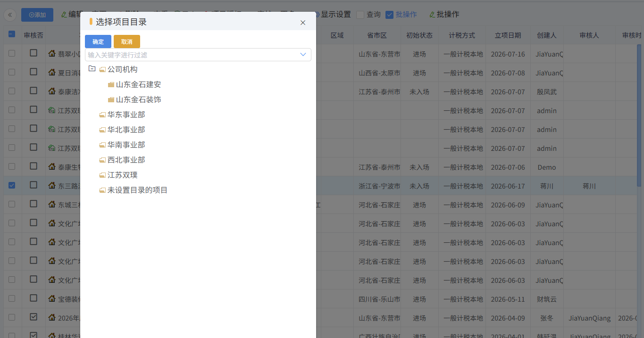Click the 省市区 column header
The image size is (644, 338).
tap(377, 35)
